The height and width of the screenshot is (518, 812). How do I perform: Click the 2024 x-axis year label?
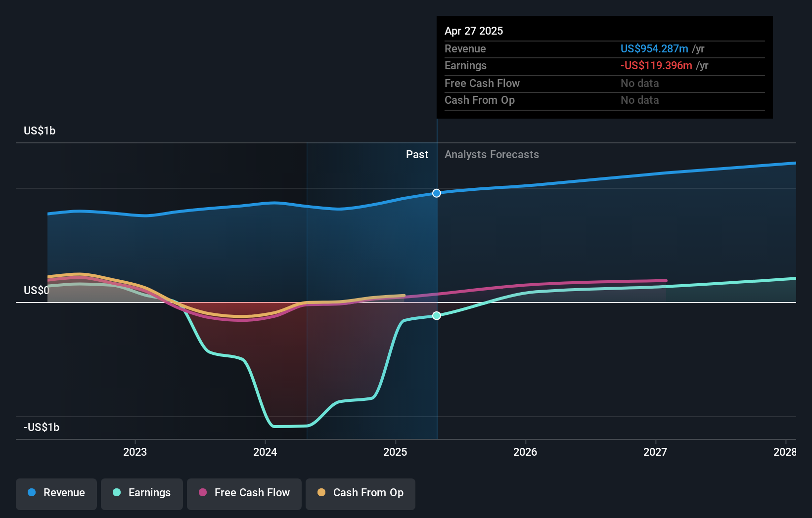pos(265,452)
